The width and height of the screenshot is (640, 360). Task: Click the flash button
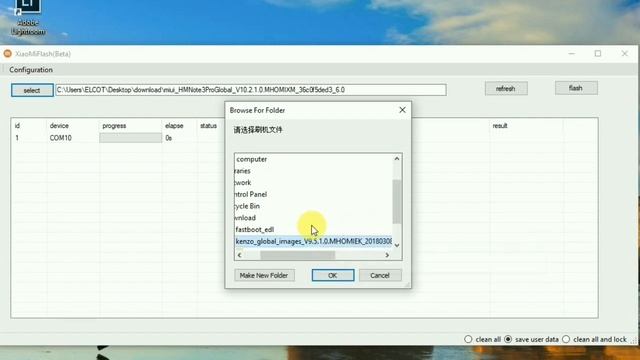576,88
